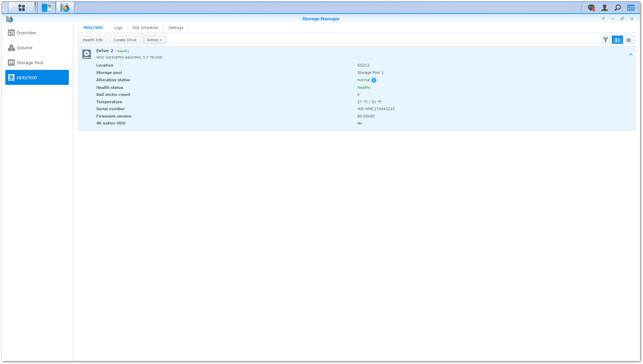Open the DSM main menu grid icon

coord(21,7)
